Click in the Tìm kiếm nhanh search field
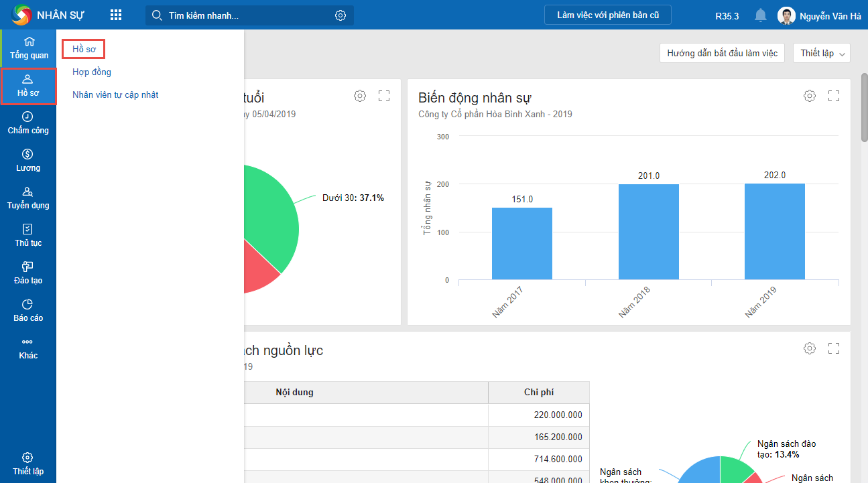 tap(248, 15)
